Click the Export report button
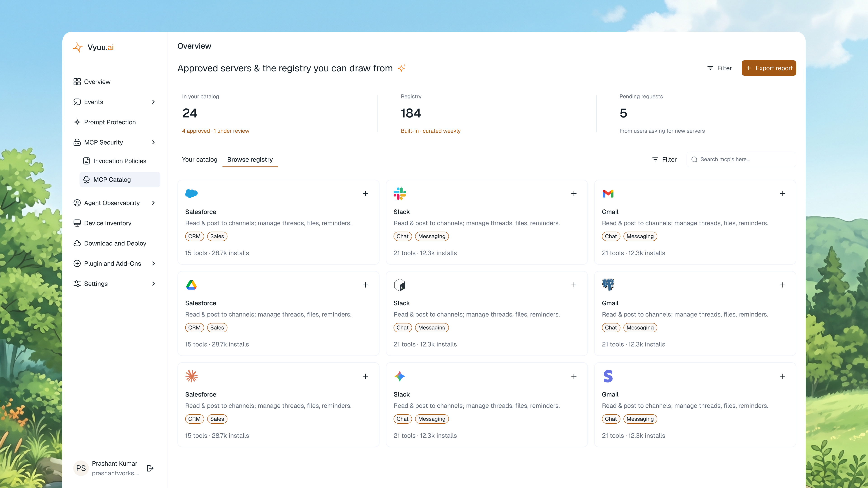The height and width of the screenshot is (488, 868). coord(769,68)
